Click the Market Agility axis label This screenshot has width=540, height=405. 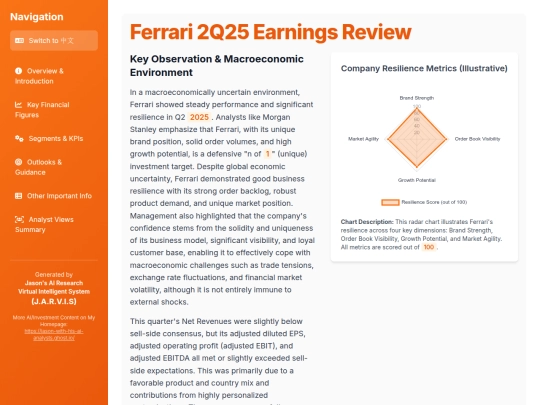pos(363,139)
